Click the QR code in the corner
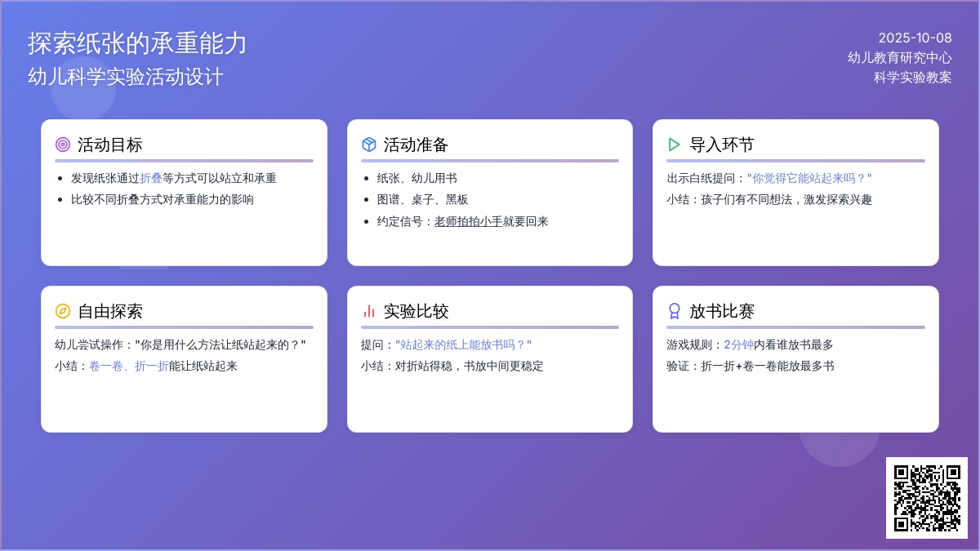The image size is (980, 551). pos(927,498)
